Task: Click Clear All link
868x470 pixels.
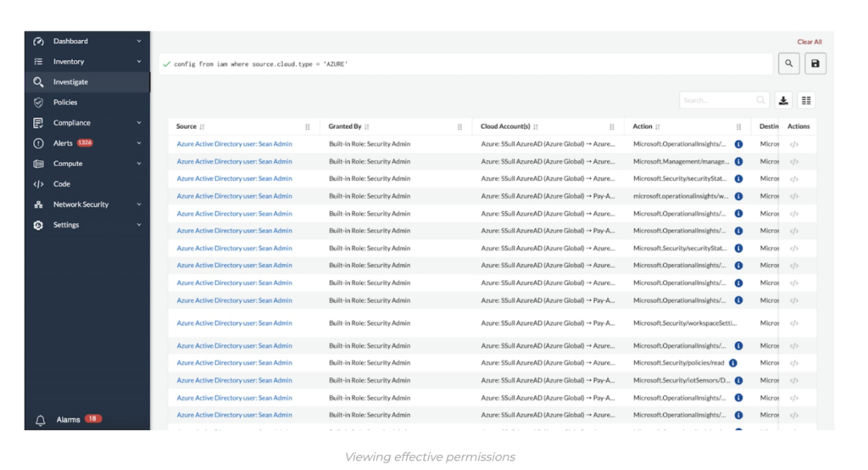Action: [810, 42]
